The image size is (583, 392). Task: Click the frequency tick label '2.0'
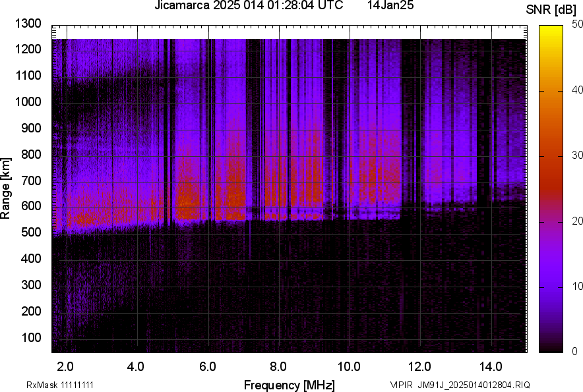pos(65,367)
